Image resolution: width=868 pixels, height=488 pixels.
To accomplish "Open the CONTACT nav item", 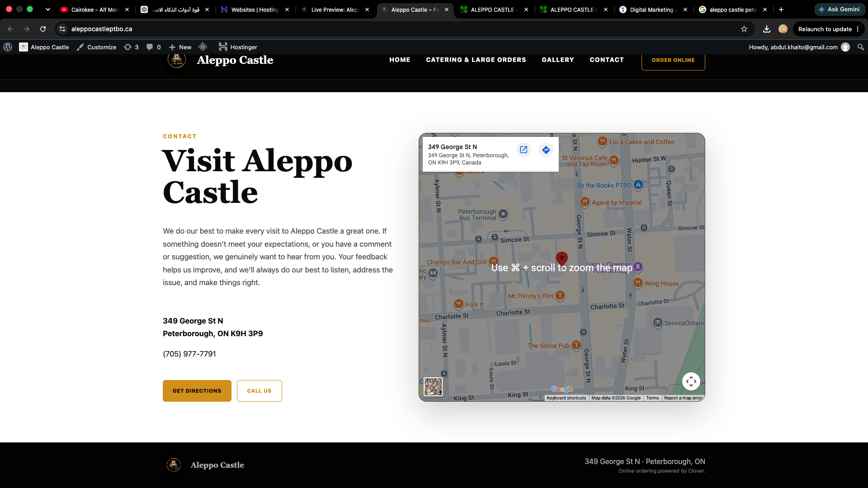I will click(x=606, y=60).
